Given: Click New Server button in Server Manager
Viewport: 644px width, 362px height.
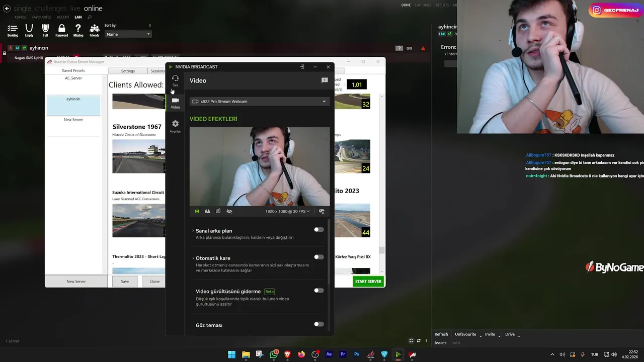Looking at the screenshot, I should click(76, 282).
